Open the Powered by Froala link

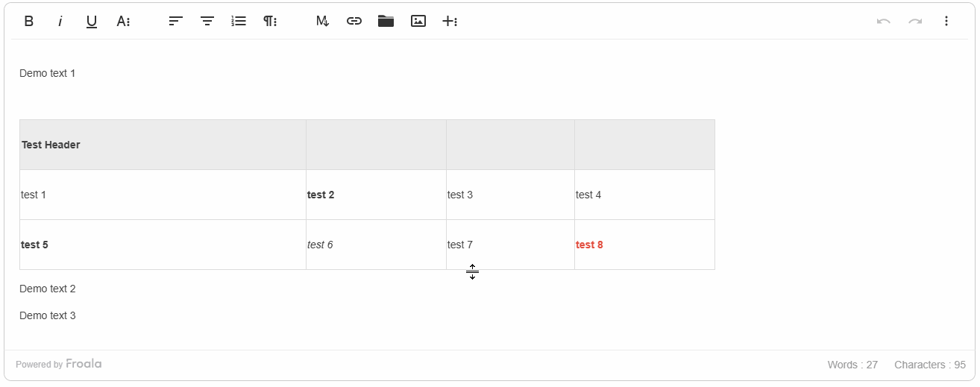[59, 364]
